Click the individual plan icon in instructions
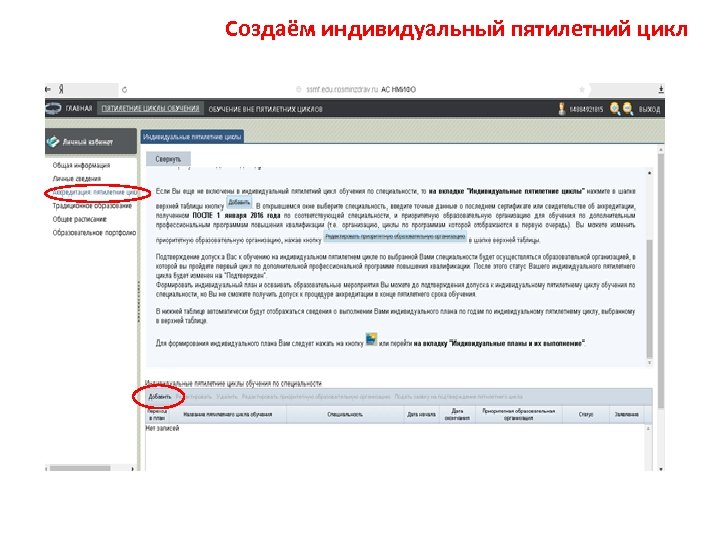This screenshot has height=540, width=720. (371, 339)
